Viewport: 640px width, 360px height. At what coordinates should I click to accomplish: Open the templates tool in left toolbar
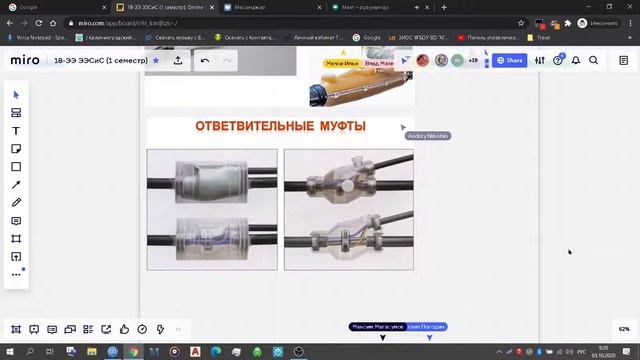tap(16, 113)
